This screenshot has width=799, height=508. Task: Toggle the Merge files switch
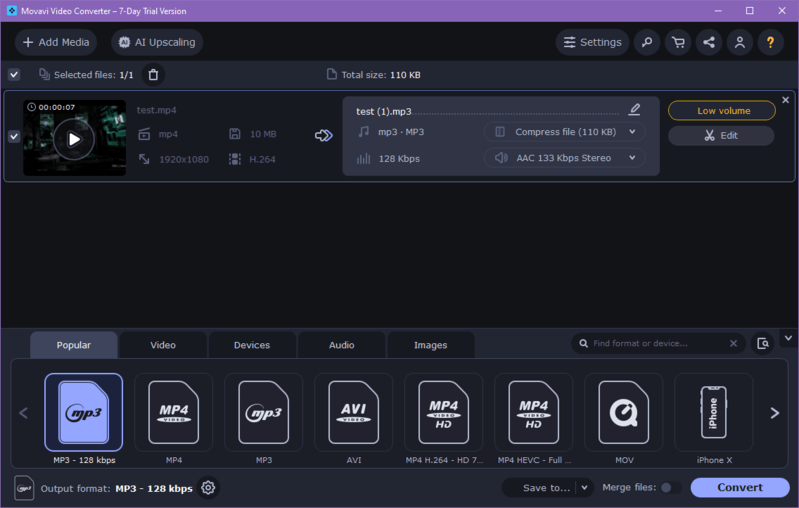(671, 488)
